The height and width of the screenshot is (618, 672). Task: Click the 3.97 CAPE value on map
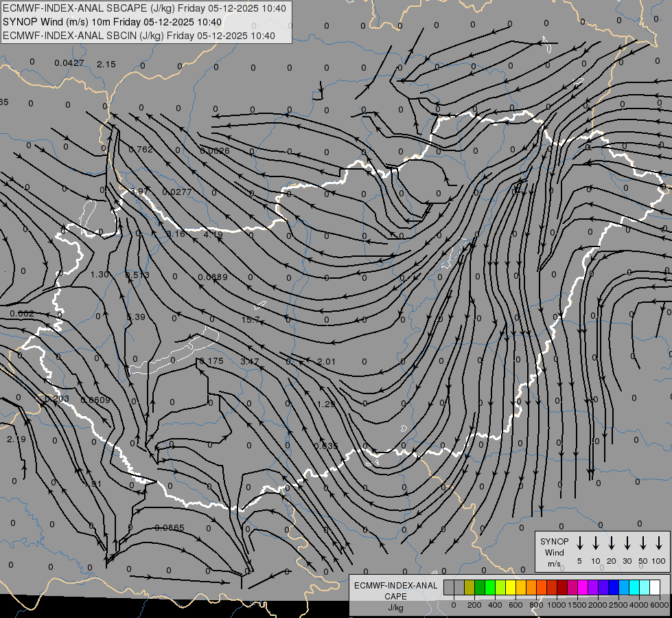point(137,192)
